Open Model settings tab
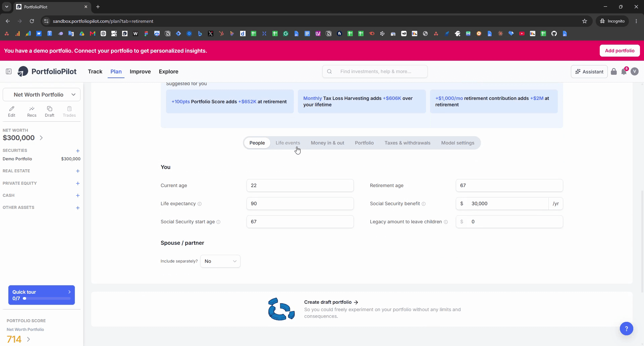This screenshot has height=346, width=644. [x=458, y=143]
